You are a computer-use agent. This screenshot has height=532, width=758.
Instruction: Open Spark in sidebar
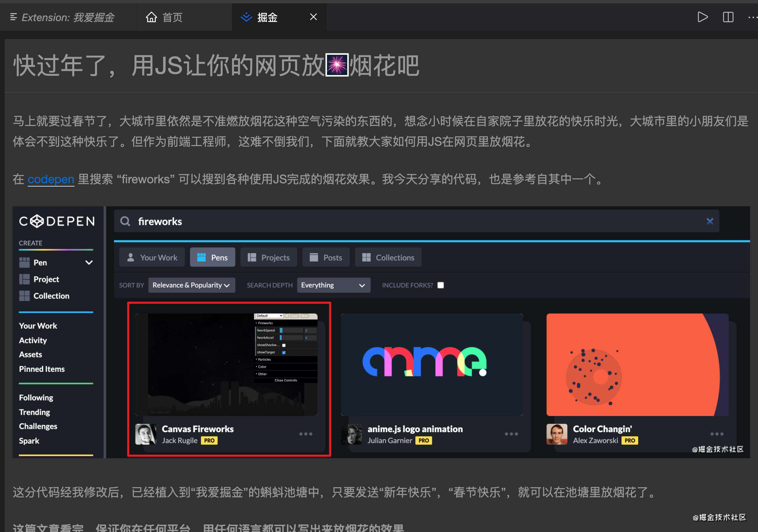[x=29, y=441]
